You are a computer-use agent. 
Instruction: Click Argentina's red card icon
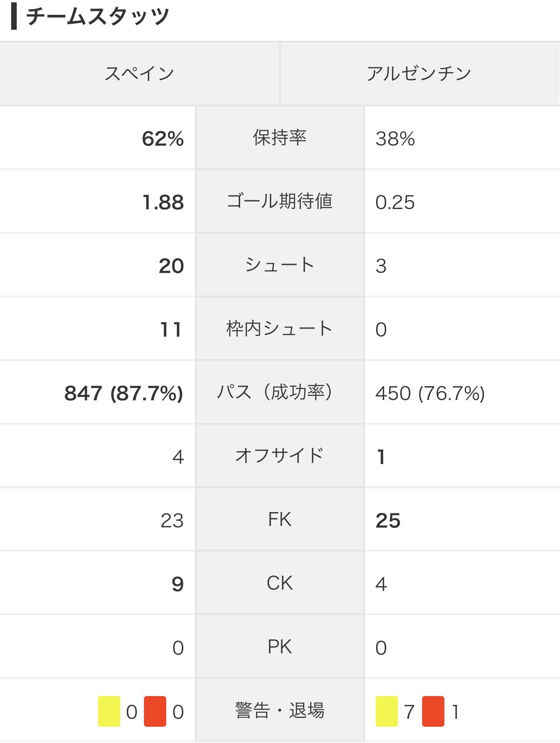pyautogui.click(x=433, y=711)
